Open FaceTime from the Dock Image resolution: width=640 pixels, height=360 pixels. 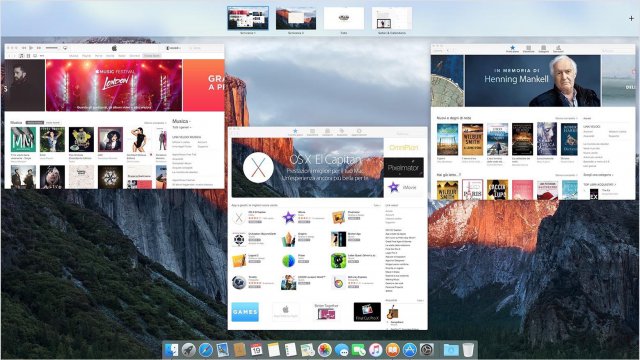[x=358, y=350]
